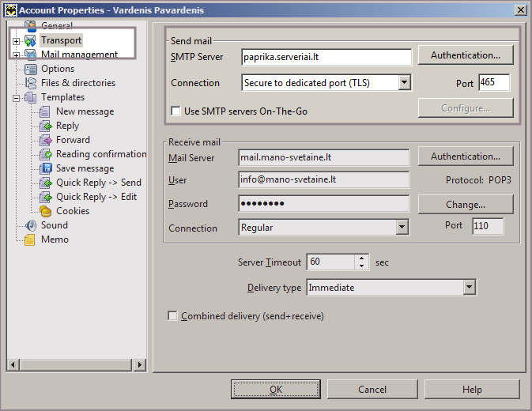The image size is (532, 411).
Task: Collapse the Templates tree node
Action: pos(16,98)
